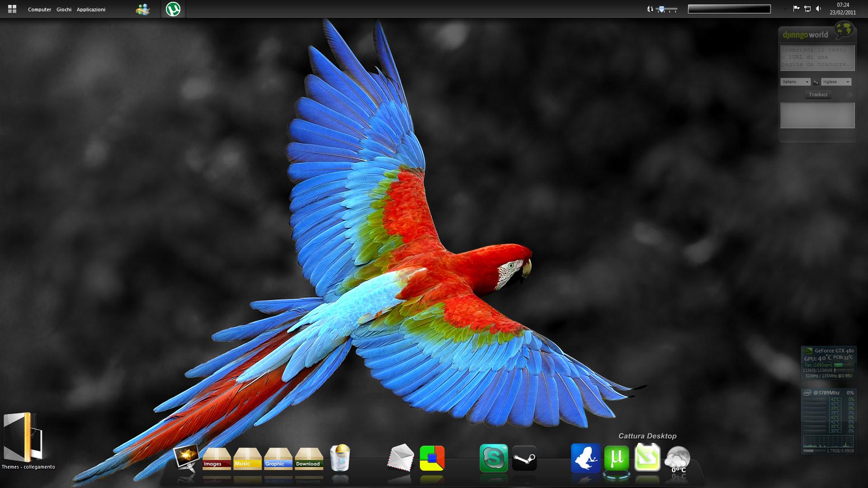868x488 pixels.
Task: Open the Giochi menu
Action: (x=64, y=9)
